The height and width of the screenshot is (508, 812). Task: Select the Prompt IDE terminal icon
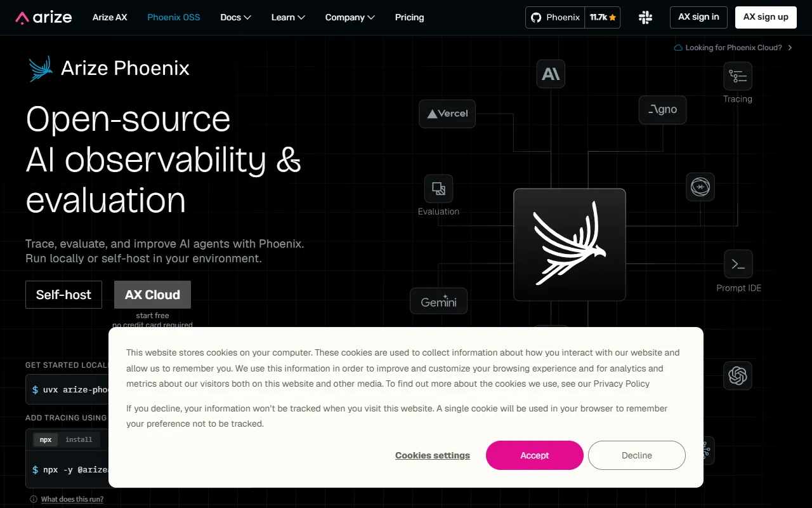pyautogui.click(x=738, y=264)
